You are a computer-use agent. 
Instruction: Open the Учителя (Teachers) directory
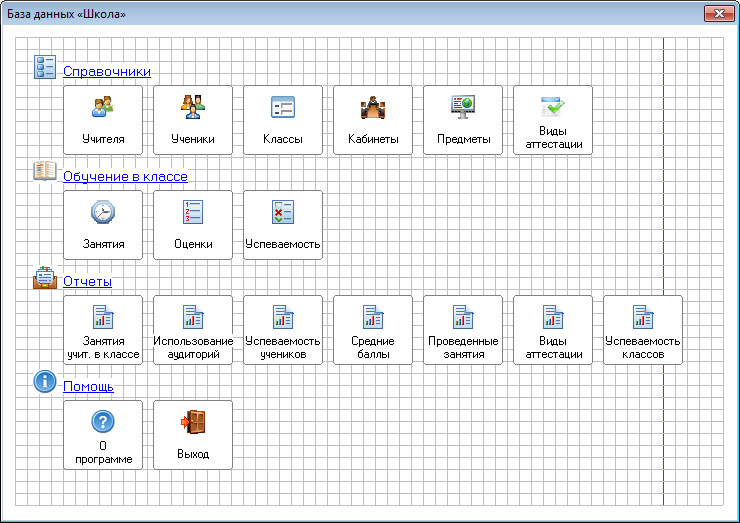pos(103,120)
